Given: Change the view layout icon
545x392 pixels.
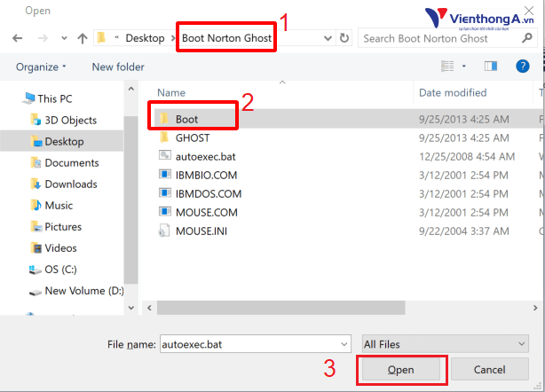Looking at the screenshot, I should [x=447, y=66].
